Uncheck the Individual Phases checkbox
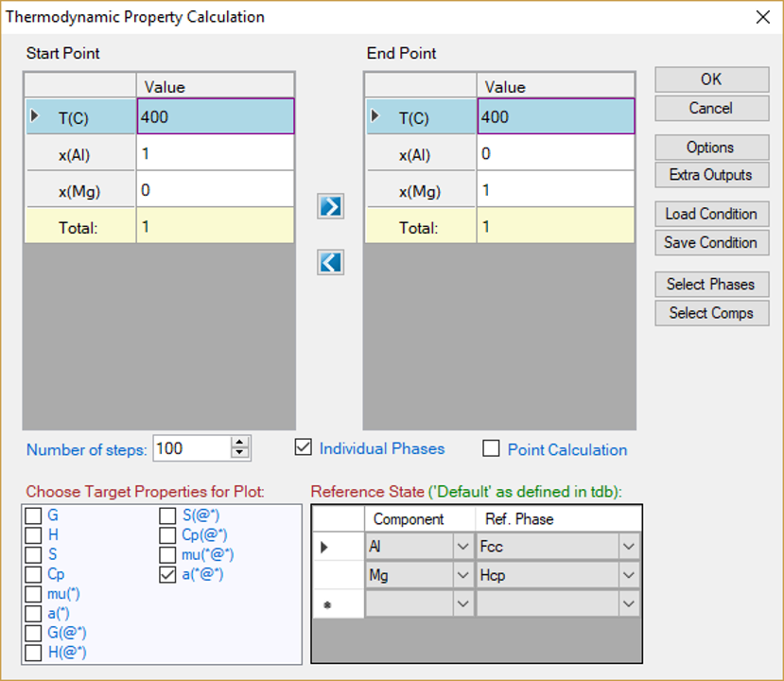 click(x=303, y=448)
